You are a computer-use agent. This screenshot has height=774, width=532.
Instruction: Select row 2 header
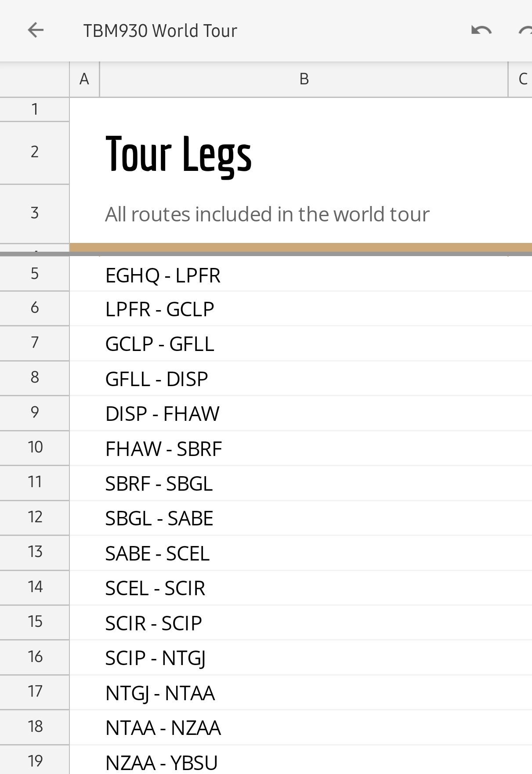pos(35,152)
